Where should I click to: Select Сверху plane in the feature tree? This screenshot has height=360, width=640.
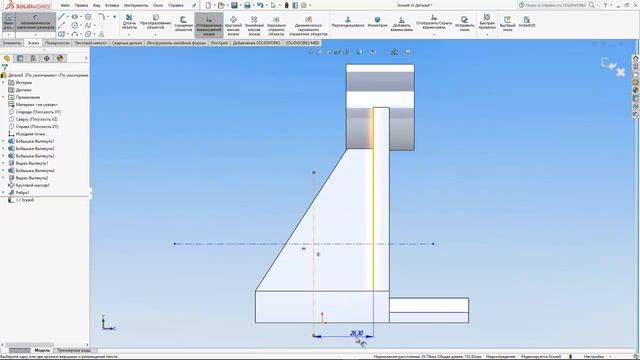click(x=33, y=119)
